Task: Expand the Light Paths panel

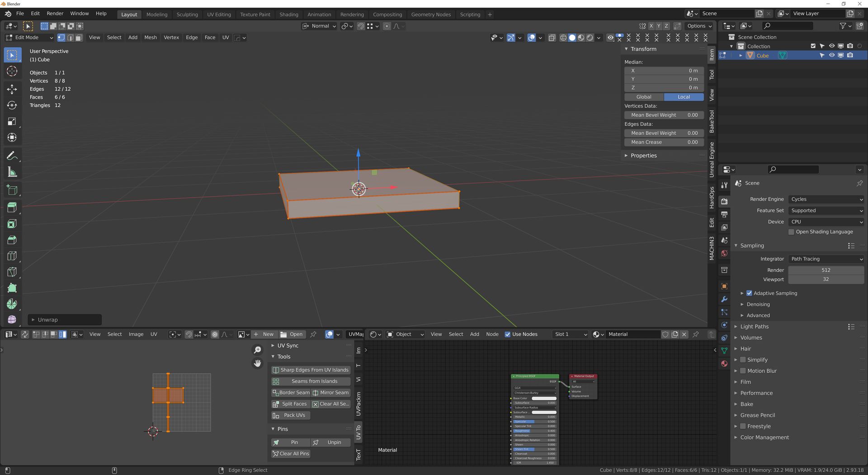Action: click(754, 327)
